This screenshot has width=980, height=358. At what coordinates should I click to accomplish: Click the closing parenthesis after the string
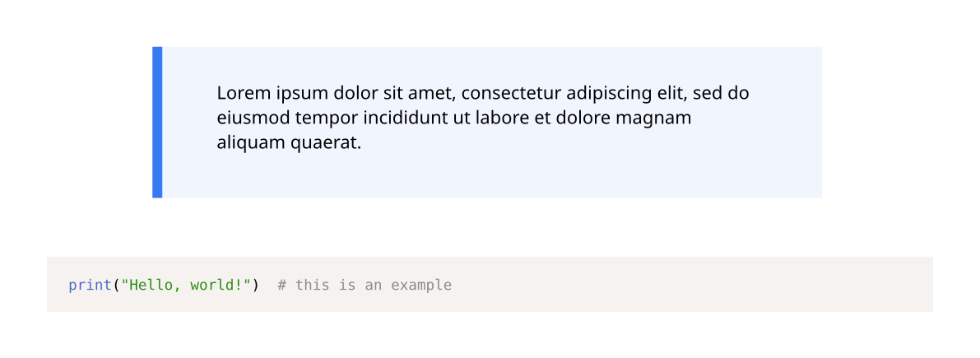(x=256, y=286)
